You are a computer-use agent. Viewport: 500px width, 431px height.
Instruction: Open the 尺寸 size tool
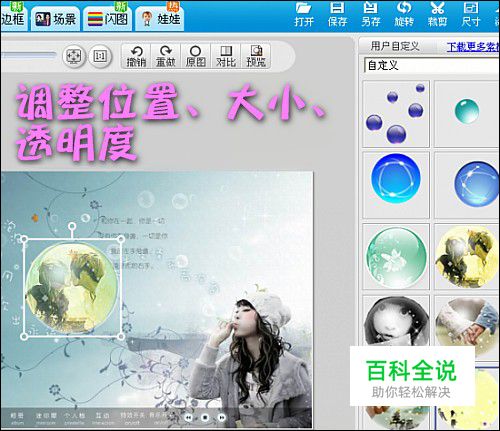pyautogui.click(x=471, y=15)
